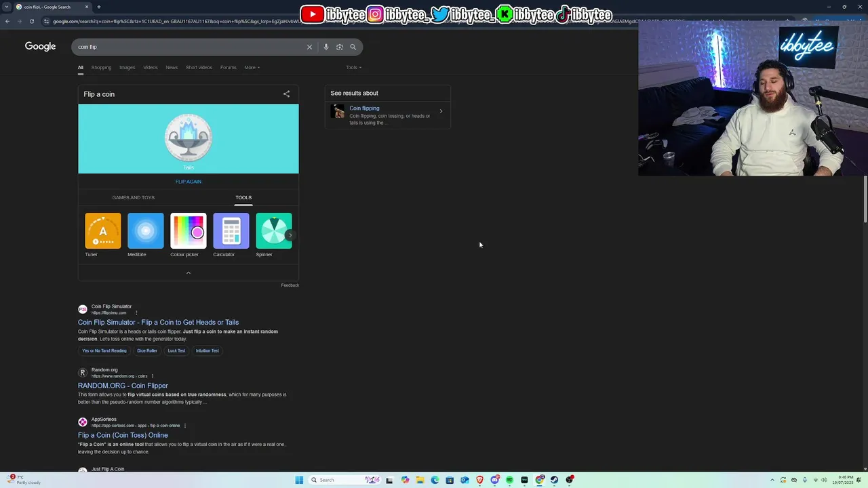
Task: Click the page vertical scrollbar
Action: (x=865, y=198)
